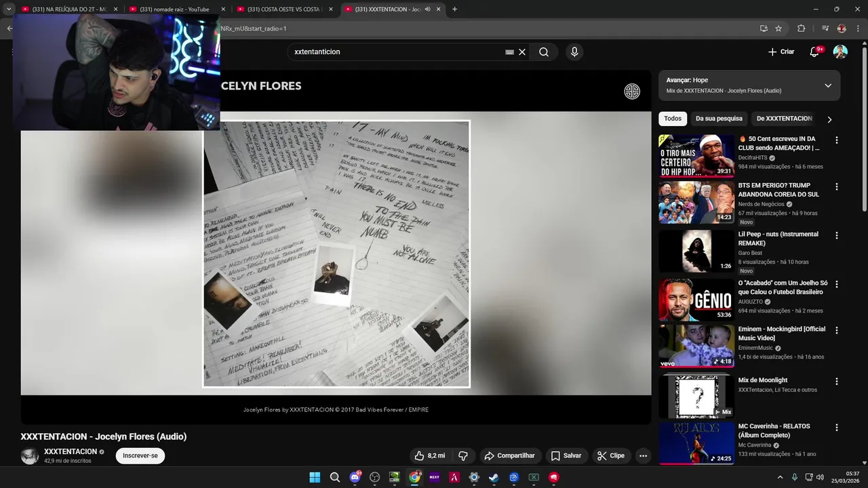The height and width of the screenshot is (488, 868).
Task: Open the Mix de Moonlight thumbnail
Action: pyautogui.click(x=696, y=396)
